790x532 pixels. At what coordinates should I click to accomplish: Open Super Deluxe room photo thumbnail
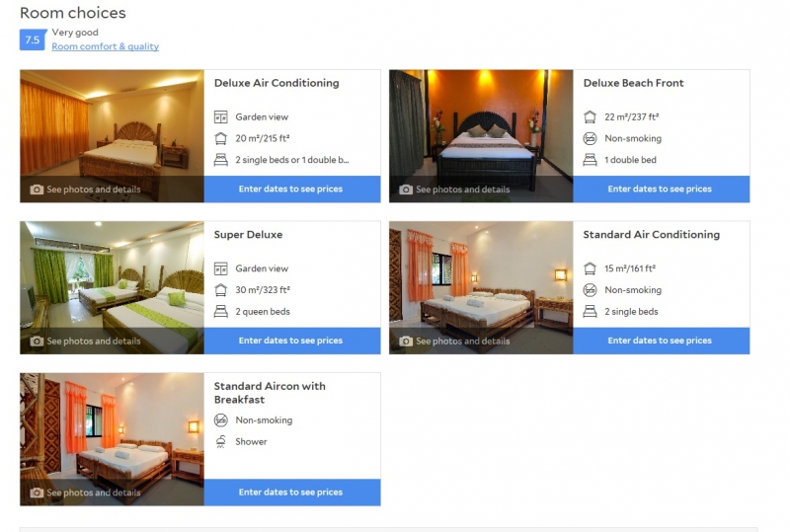[x=112, y=287]
